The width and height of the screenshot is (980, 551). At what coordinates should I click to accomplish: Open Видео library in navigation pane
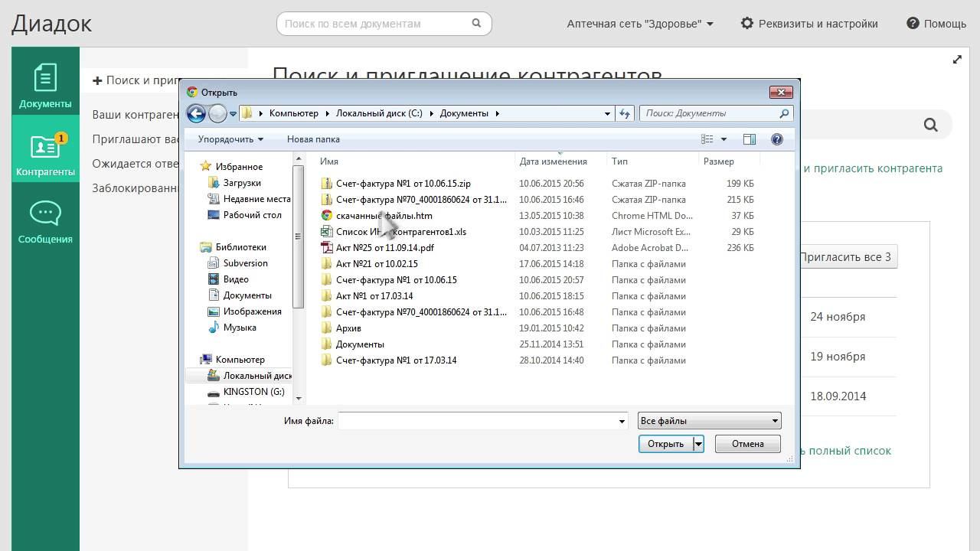pyautogui.click(x=228, y=279)
